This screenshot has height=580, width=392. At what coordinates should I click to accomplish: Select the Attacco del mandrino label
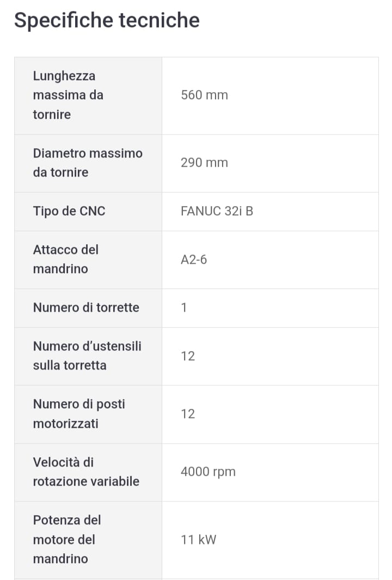pyautogui.click(x=66, y=259)
